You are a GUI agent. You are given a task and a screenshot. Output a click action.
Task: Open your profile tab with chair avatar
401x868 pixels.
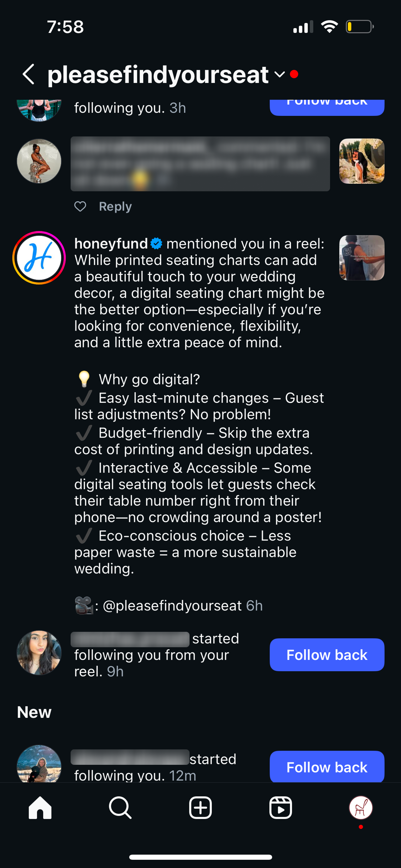361,808
